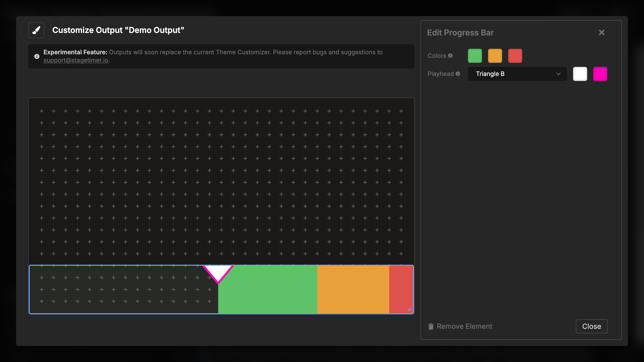
Task: Click the info icon beside Experimental Feature
Action: coord(37,56)
